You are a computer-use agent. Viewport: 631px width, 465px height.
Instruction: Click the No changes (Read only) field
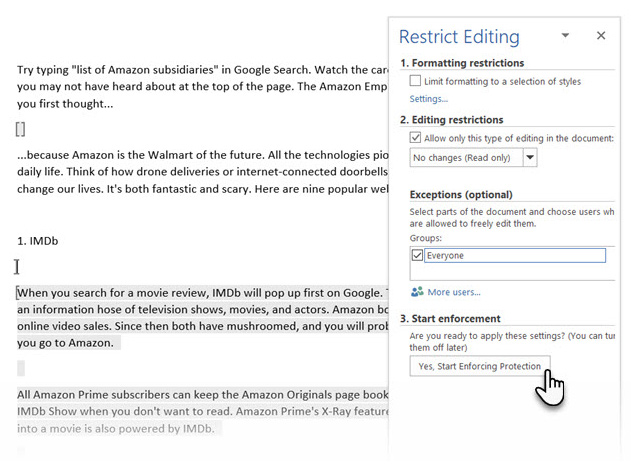click(464, 158)
